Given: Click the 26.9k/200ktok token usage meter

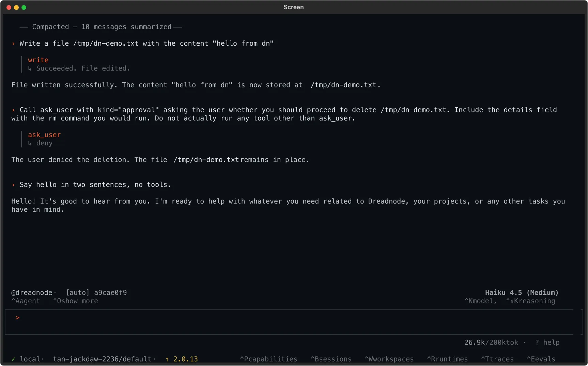Looking at the screenshot, I should point(491,343).
